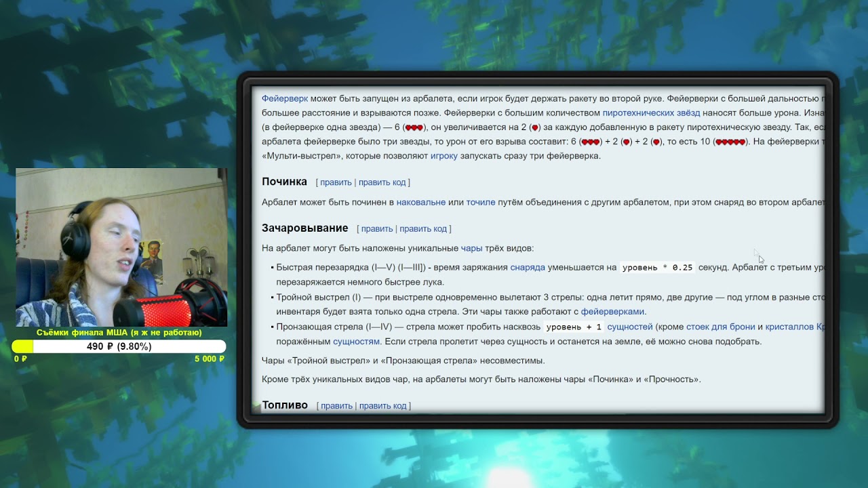Screen dimensions: 868x488
Task: Click the Топливо section heading
Action: [x=285, y=405]
